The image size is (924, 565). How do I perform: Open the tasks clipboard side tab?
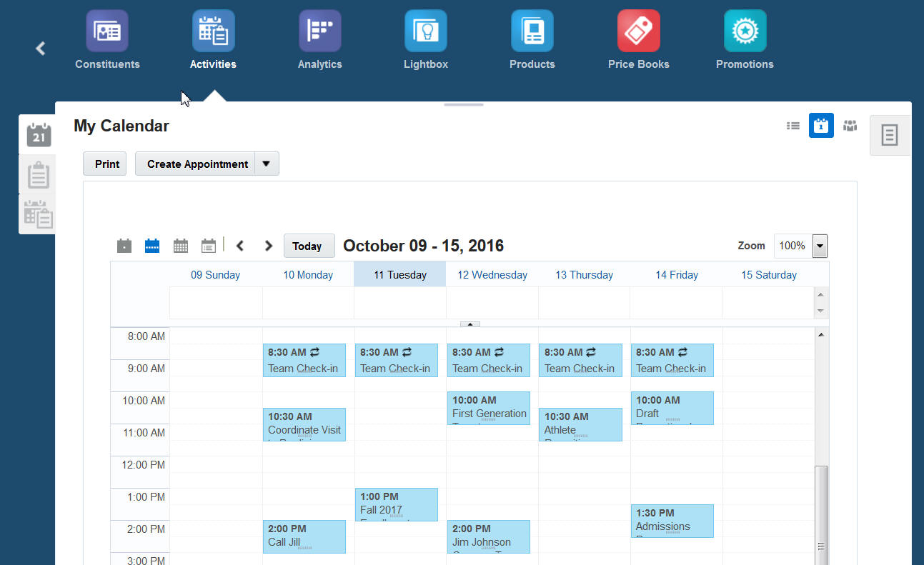pos(38,174)
